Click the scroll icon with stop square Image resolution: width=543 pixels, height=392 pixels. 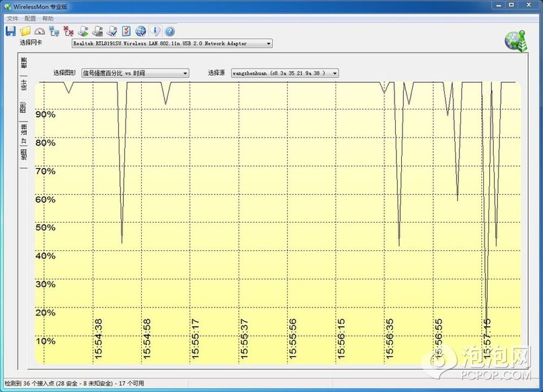[x=97, y=31]
